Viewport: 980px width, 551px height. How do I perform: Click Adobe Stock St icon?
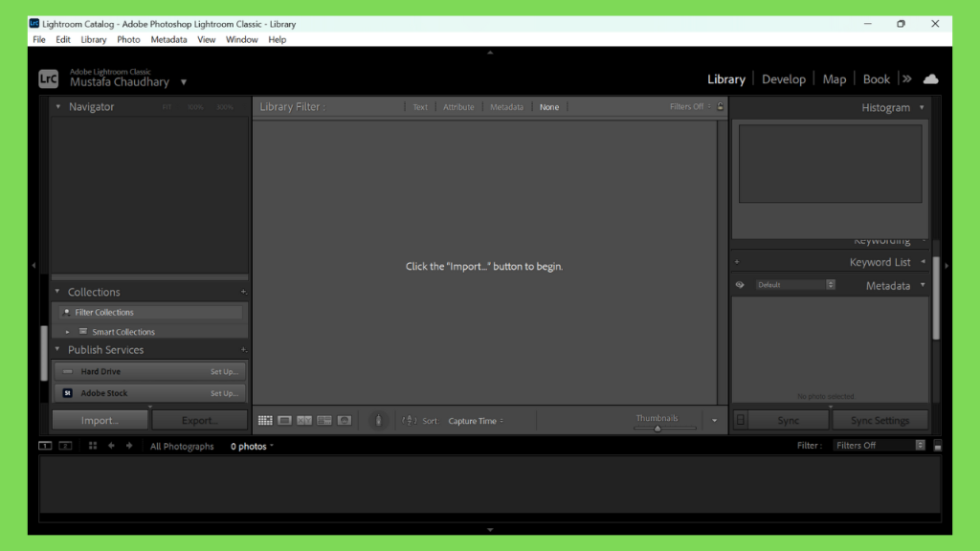click(68, 393)
